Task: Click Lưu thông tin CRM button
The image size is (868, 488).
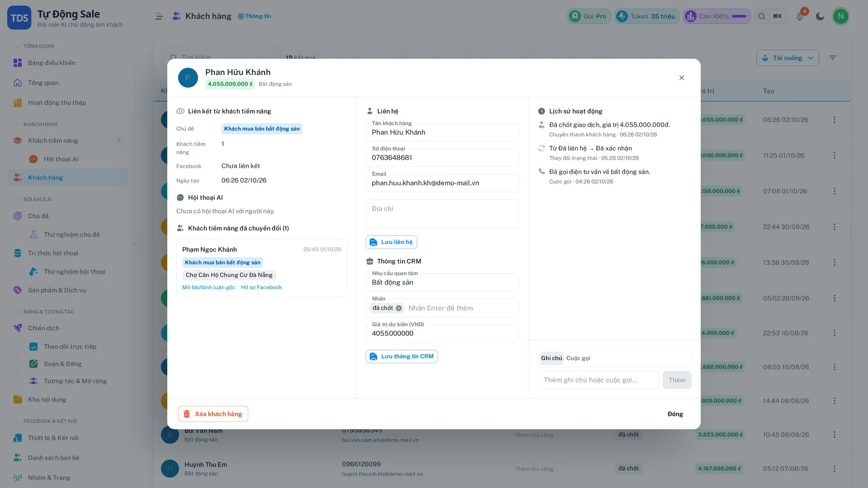Action: (402, 357)
